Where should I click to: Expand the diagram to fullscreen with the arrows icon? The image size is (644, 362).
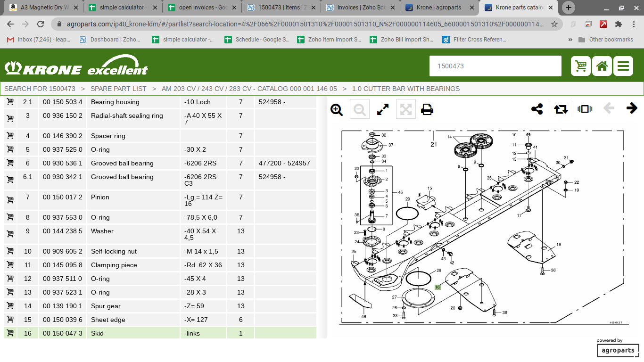click(x=383, y=109)
